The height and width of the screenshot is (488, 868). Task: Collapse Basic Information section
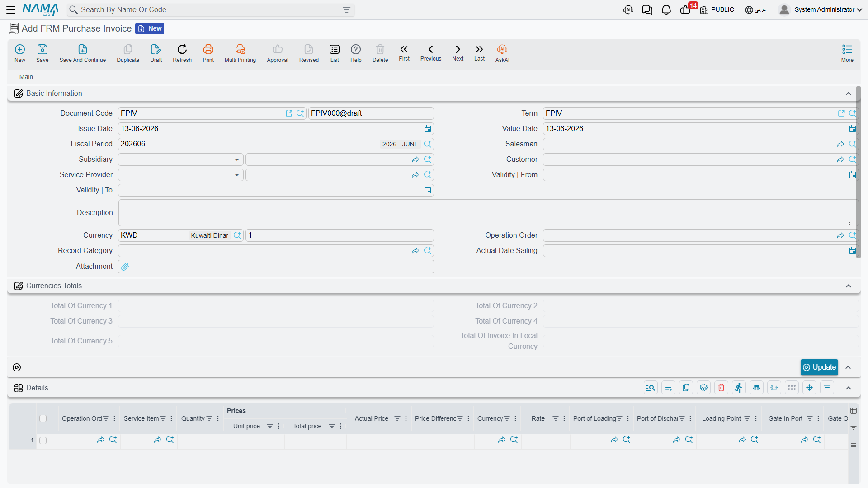click(x=849, y=94)
